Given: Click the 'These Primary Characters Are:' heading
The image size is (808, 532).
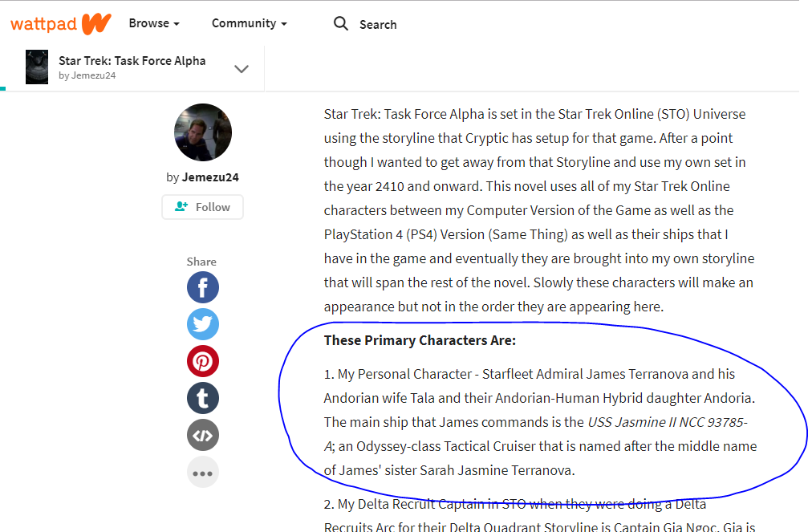Looking at the screenshot, I should (420, 341).
